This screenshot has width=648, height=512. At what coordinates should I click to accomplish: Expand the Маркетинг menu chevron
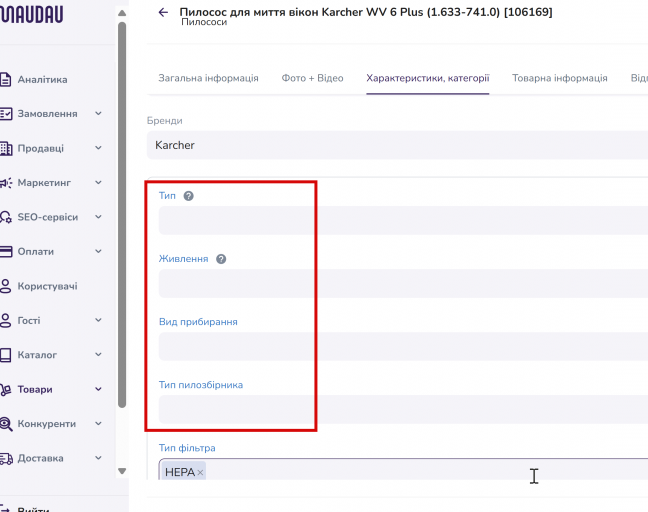(98, 182)
